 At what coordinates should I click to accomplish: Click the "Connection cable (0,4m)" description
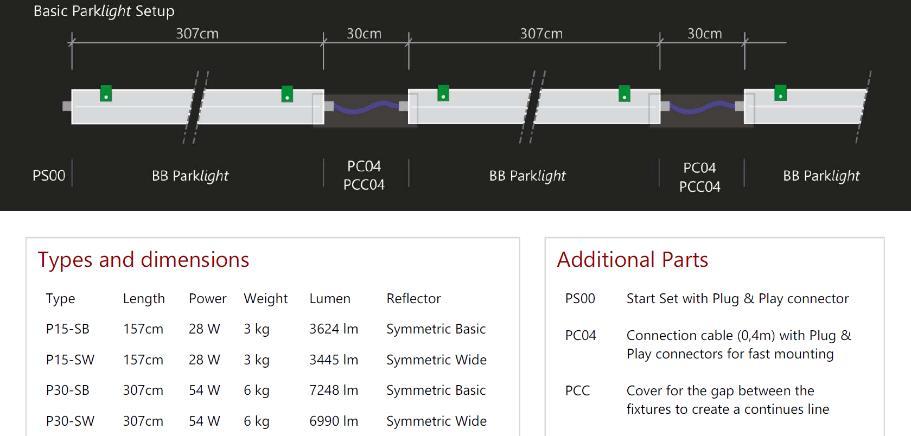point(738,345)
